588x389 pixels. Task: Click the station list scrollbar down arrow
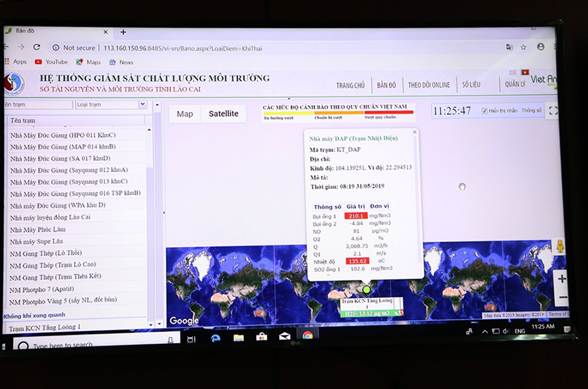tap(151, 324)
